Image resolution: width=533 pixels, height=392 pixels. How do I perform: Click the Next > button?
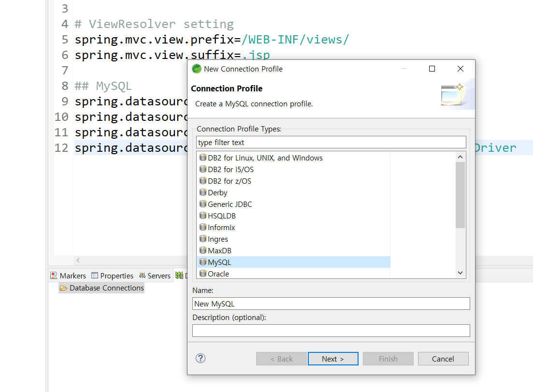point(333,359)
